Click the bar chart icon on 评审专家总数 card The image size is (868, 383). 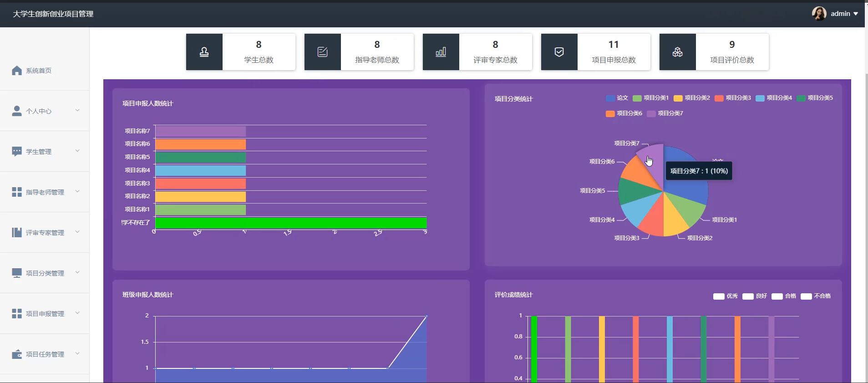(441, 52)
